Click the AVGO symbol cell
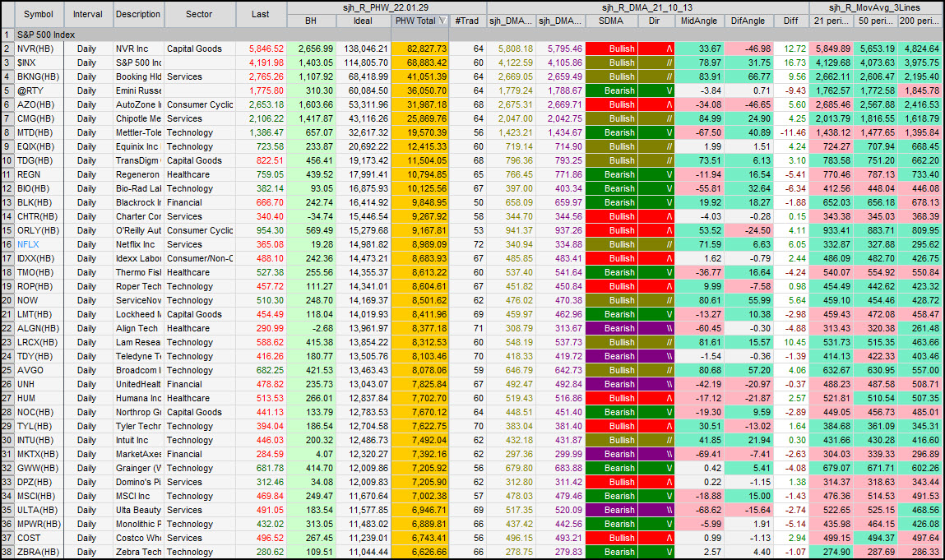 click(39, 370)
